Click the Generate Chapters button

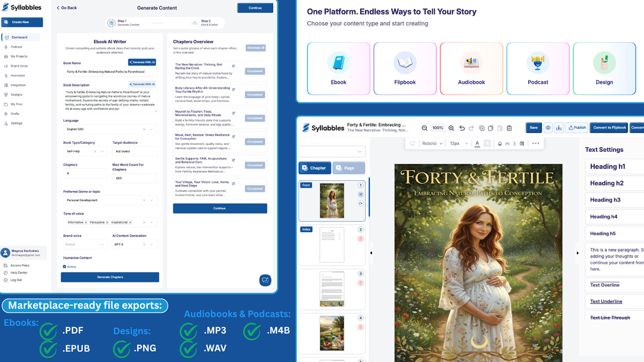tap(109, 277)
